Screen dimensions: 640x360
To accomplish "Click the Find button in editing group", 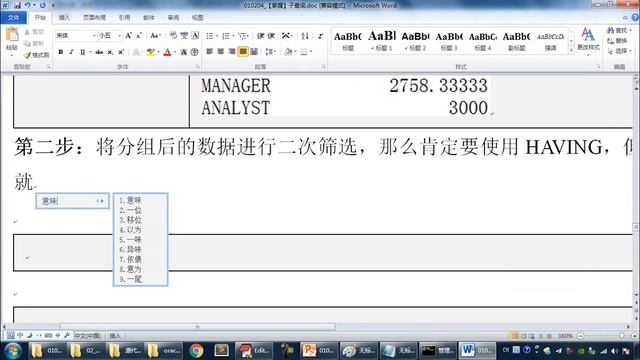I will pyautogui.click(x=618, y=31).
